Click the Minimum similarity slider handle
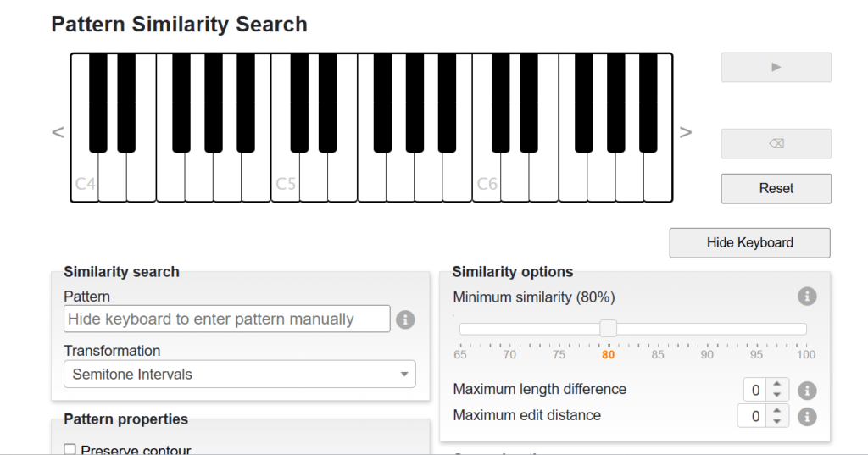868x455 pixels. 609,328
